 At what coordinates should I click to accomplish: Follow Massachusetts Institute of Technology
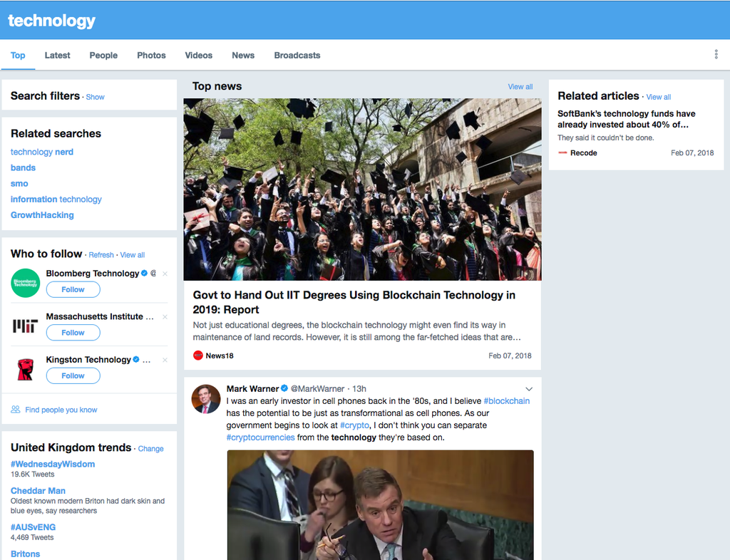[73, 333]
